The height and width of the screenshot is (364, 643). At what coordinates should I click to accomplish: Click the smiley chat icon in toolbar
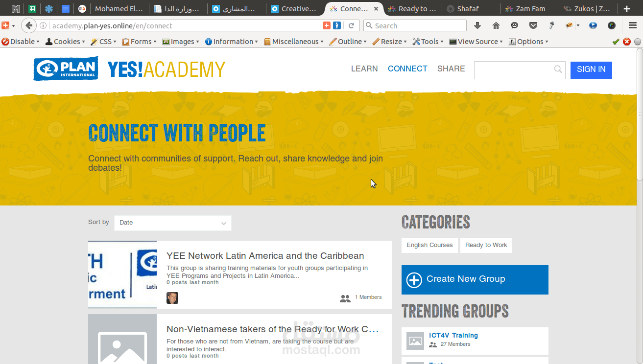pos(514,25)
